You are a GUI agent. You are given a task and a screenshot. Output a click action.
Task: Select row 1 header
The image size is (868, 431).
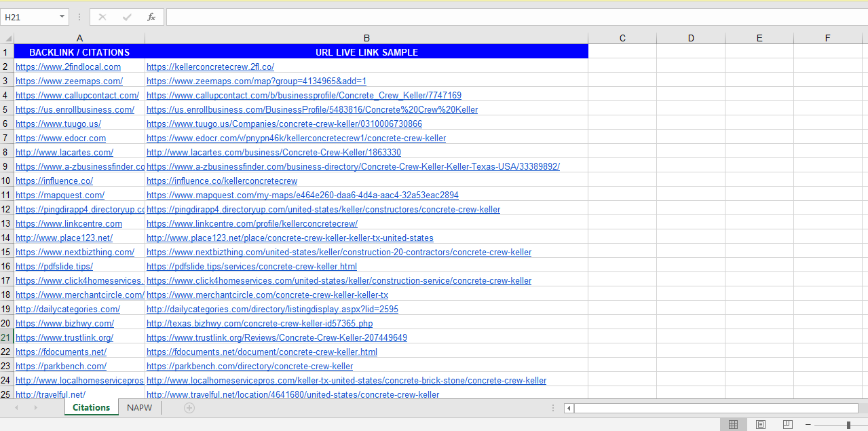pos(7,52)
